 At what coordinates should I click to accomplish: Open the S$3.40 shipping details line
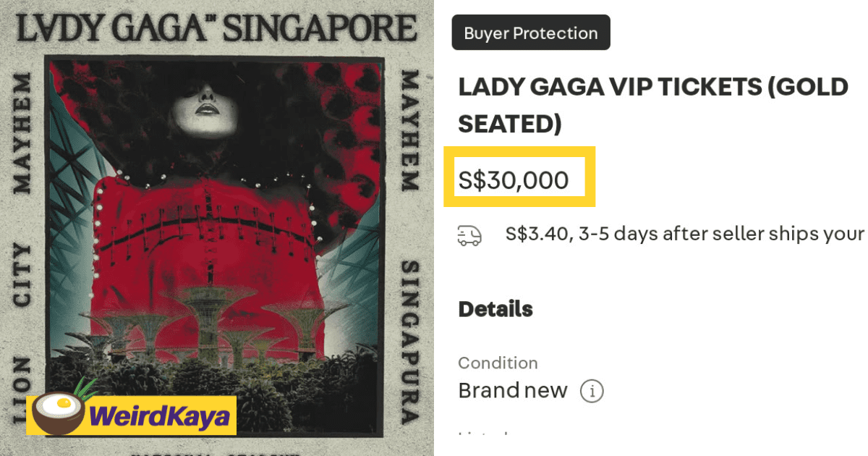coord(684,235)
